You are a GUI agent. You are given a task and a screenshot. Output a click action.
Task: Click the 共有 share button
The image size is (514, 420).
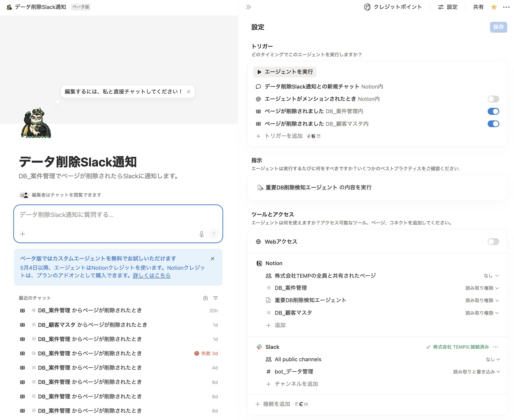[478, 7]
